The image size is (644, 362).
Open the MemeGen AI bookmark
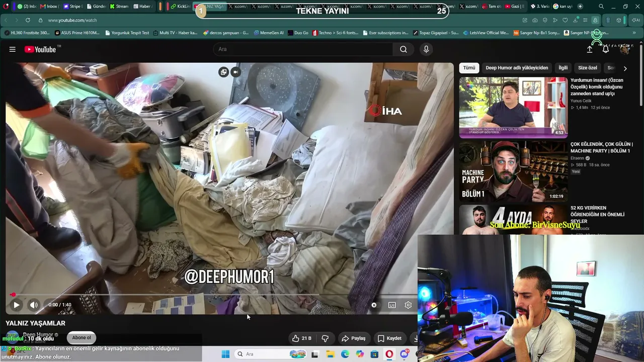[x=269, y=33]
